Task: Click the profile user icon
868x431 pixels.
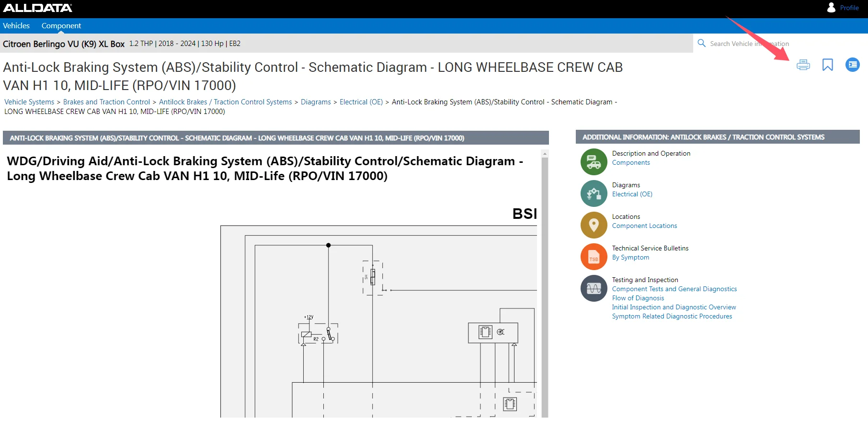Action: tap(831, 8)
